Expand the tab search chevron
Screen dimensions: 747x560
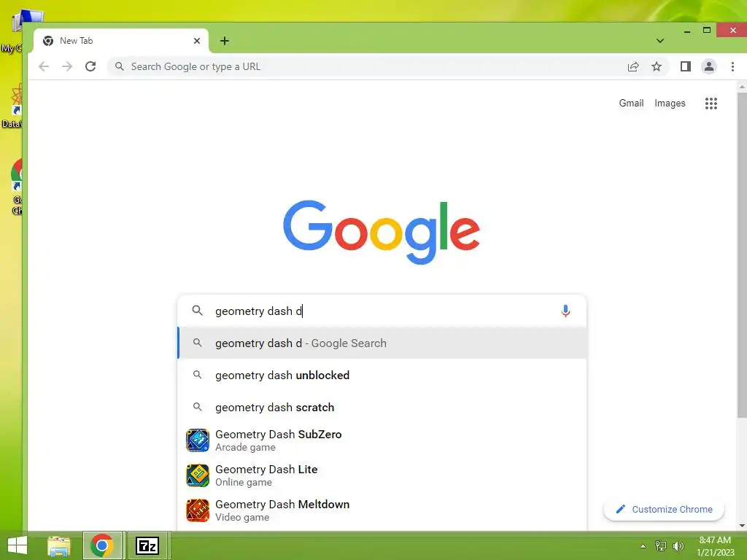[659, 41]
